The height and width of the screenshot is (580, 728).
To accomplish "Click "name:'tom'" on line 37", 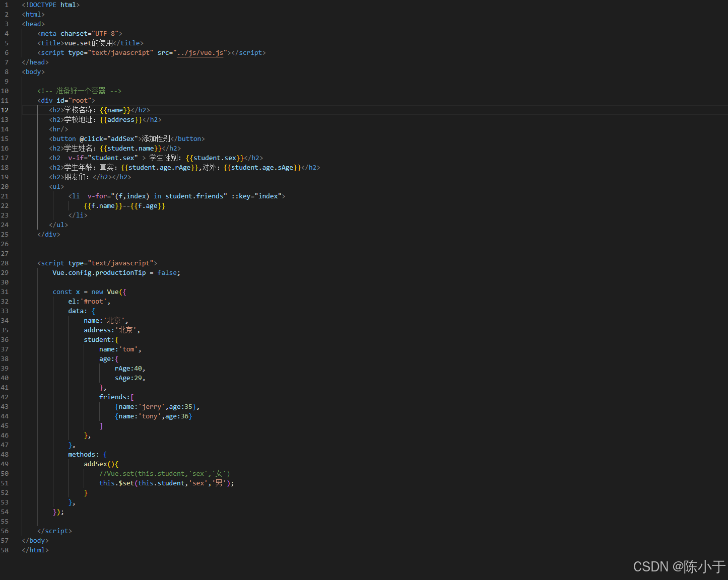I will coord(119,349).
